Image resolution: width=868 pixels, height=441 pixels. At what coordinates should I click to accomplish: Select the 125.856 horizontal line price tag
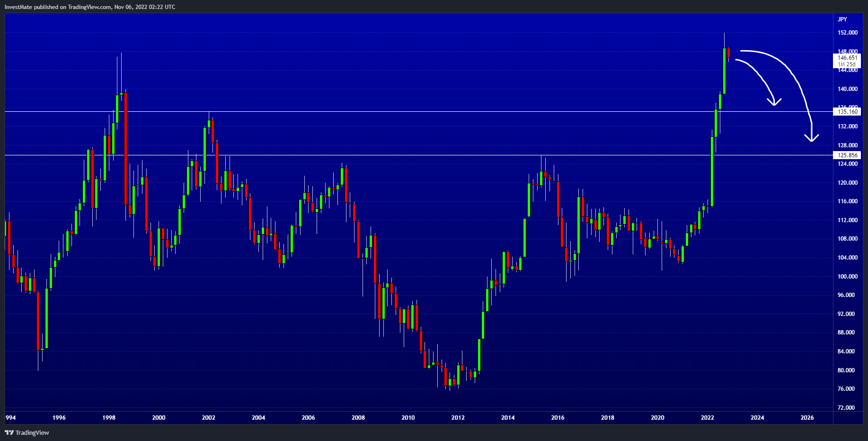pos(847,155)
